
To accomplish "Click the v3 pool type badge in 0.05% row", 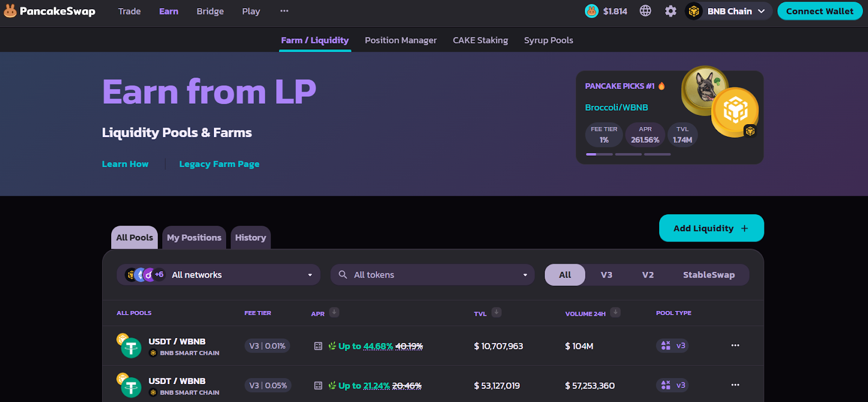I will point(672,385).
